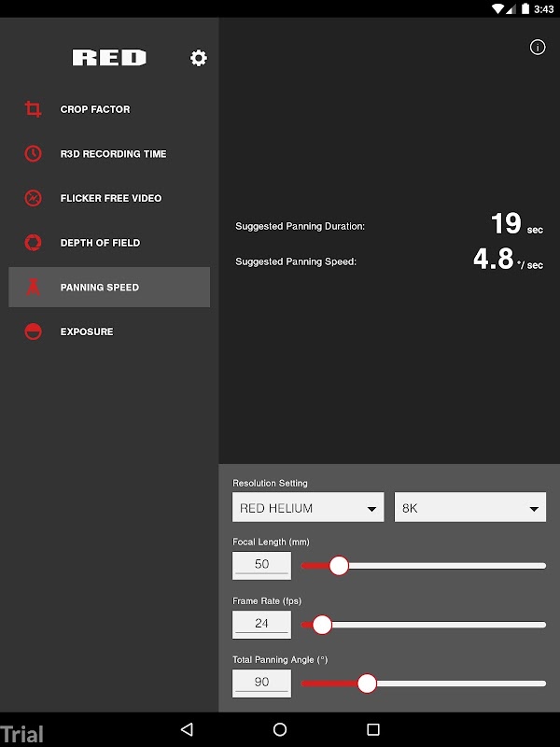Image resolution: width=560 pixels, height=747 pixels.
Task: Open the Flicker Free Video menu item
Action: [109, 198]
